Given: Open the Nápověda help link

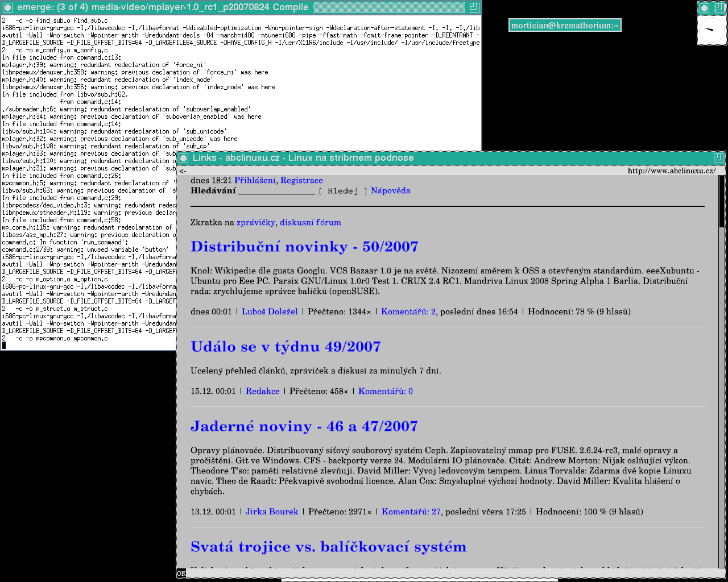Looking at the screenshot, I should click(x=390, y=191).
